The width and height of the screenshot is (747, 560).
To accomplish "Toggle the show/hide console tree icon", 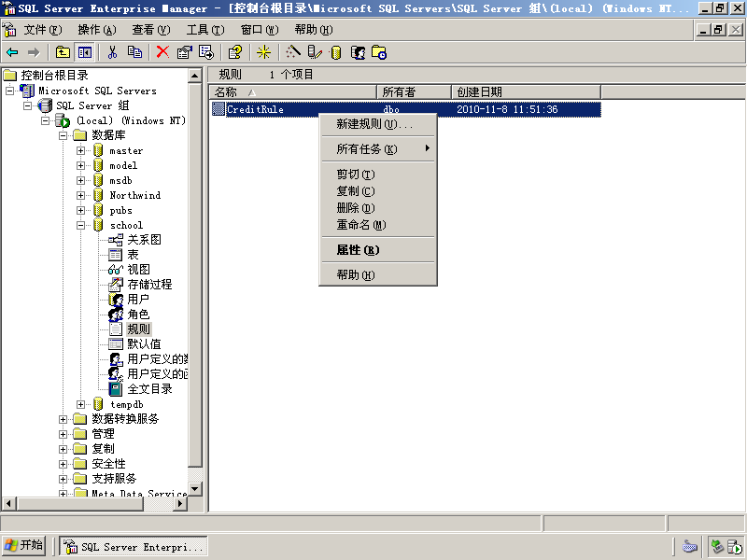I will [85, 52].
